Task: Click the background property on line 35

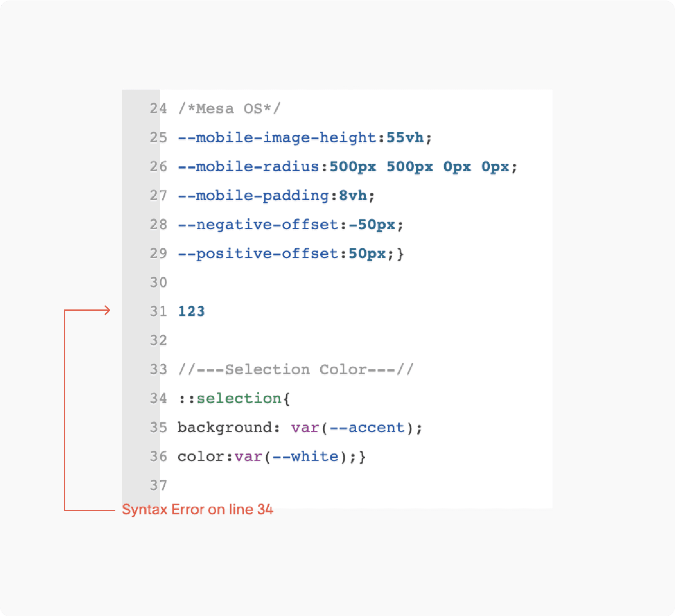Action: pos(225,428)
